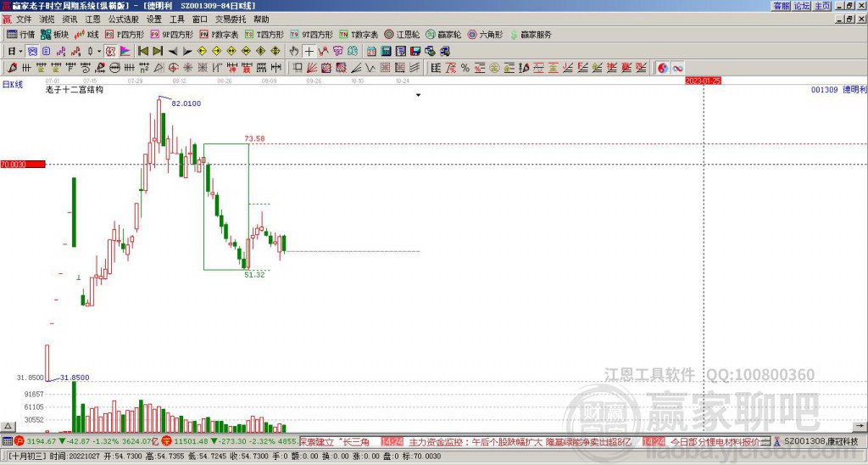Open the T数字表 tool
The image size is (868, 465).
[x=359, y=34]
